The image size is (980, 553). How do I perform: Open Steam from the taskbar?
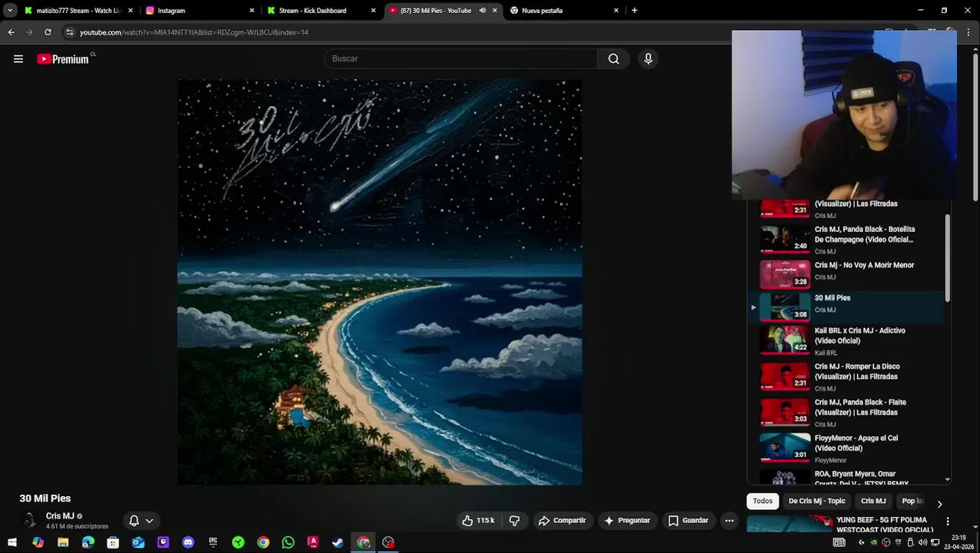(x=338, y=542)
